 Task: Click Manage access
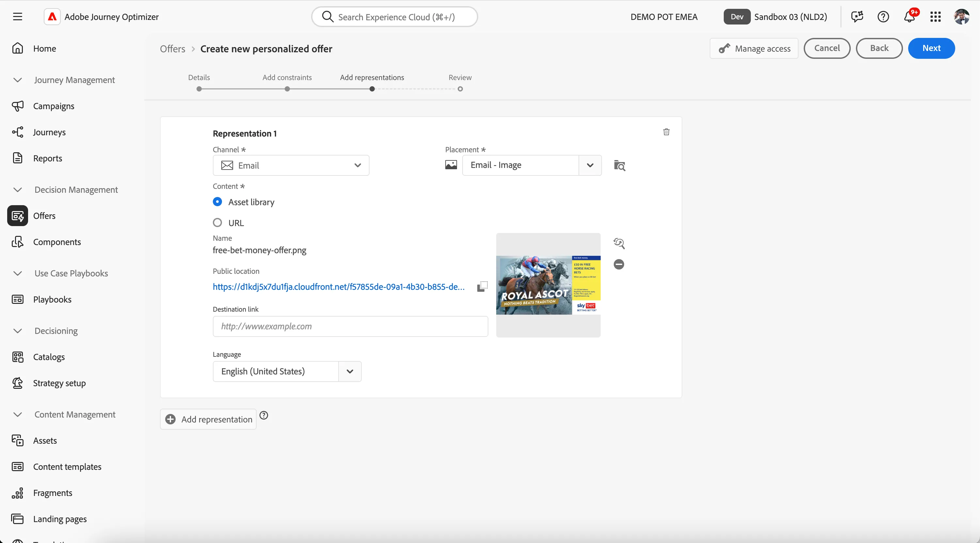(x=754, y=48)
